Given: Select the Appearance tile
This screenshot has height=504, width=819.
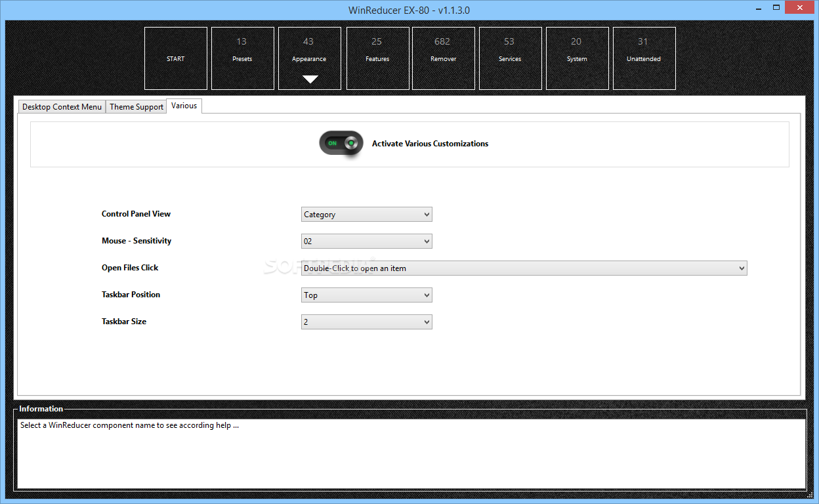Looking at the screenshot, I should pyautogui.click(x=310, y=58).
